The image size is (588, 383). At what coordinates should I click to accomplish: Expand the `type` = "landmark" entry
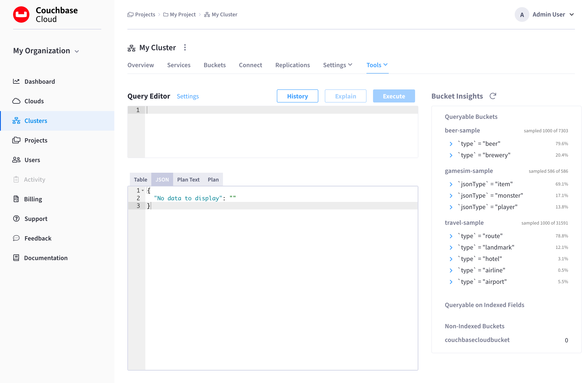point(451,247)
